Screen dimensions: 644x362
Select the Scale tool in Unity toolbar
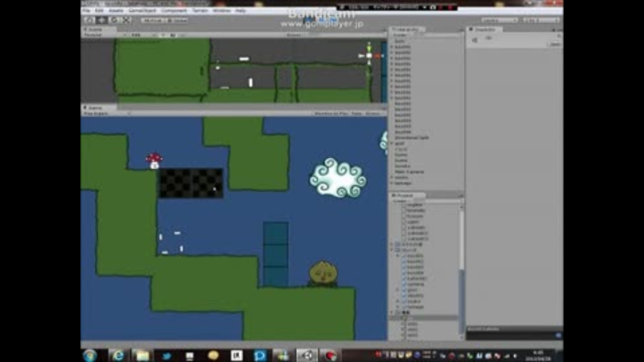coord(127,19)
